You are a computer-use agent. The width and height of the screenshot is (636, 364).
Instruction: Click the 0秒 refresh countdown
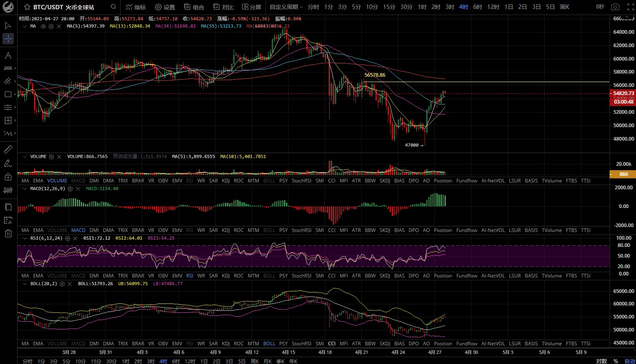pyautogui.click(x=600, y=7)
